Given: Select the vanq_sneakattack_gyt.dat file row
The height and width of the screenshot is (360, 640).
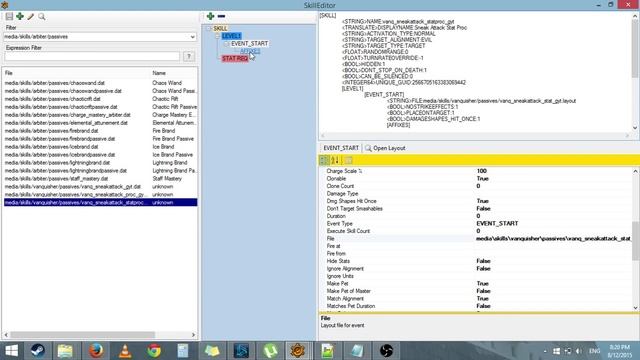Looking at the screenshot, I should tap(100, 187).
